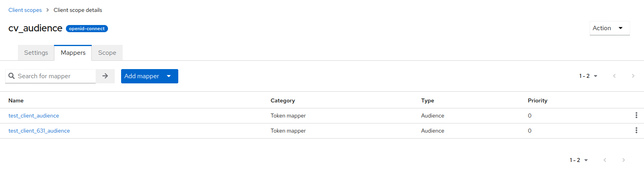Expand the bottom 1-2 per-page selector
This screenshot has width=644, height=187.
tap(578, 160)
